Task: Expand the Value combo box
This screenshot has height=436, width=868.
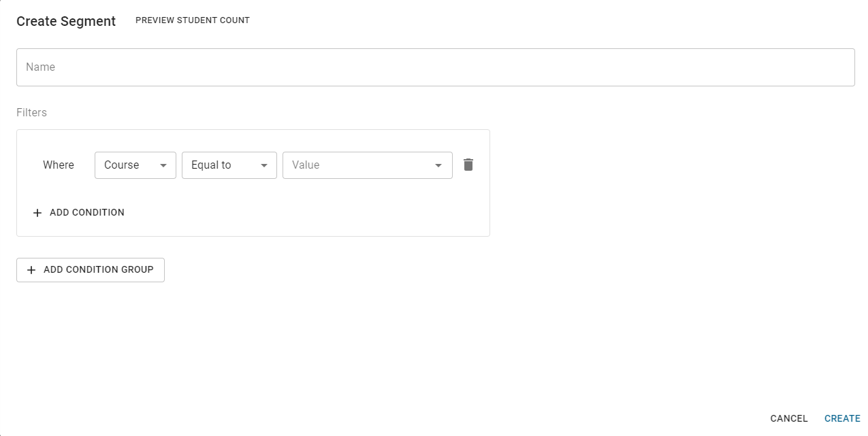Action: coord(367,165)
